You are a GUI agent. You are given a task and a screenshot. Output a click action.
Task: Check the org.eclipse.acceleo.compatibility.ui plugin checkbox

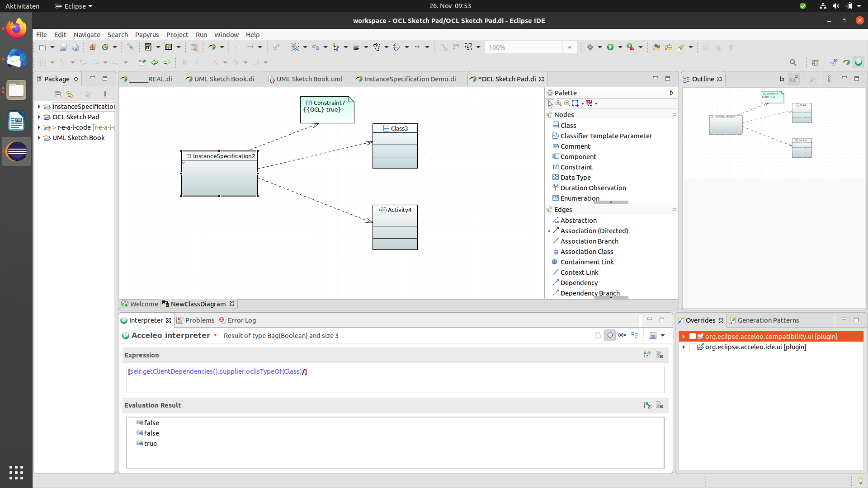[x=692, y=336]
